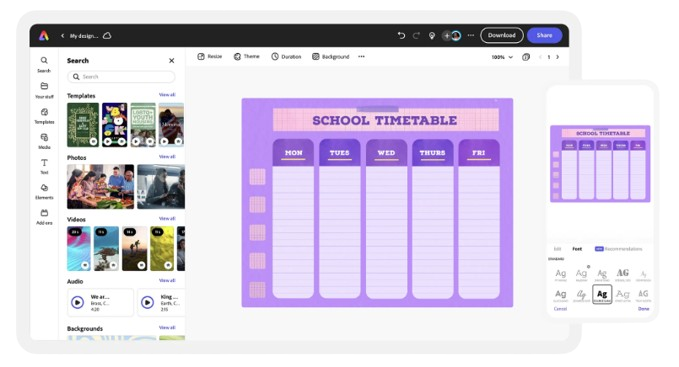Switch to Font tab in phone panel
The height and width of the screenshot is (367, 679).
point(577,249)
